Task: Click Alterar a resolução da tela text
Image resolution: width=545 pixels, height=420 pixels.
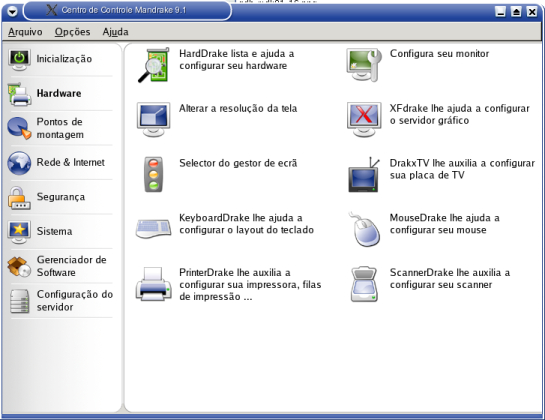Action: click(238, 108)
